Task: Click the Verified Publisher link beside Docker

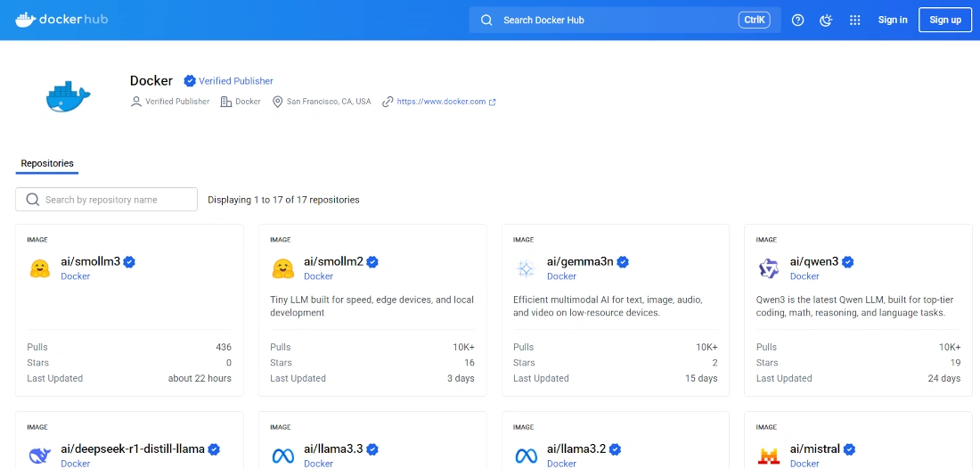Action: point(235,80)
